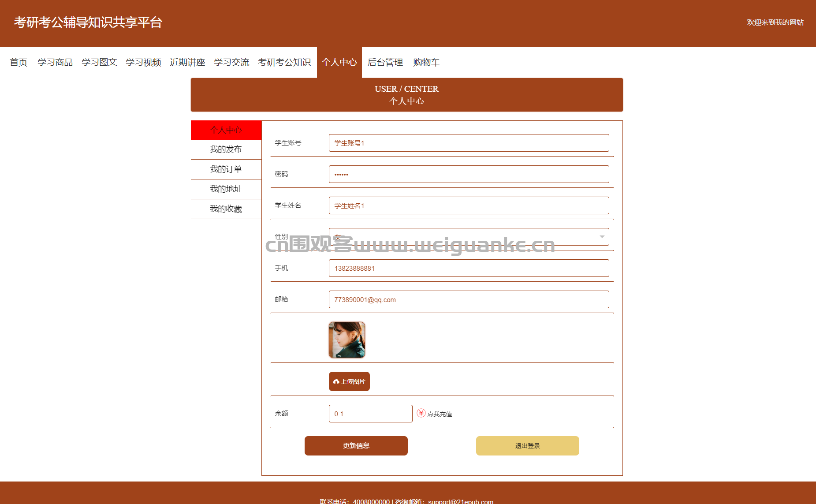Select the 手机 phone number field

pos(469,268)
